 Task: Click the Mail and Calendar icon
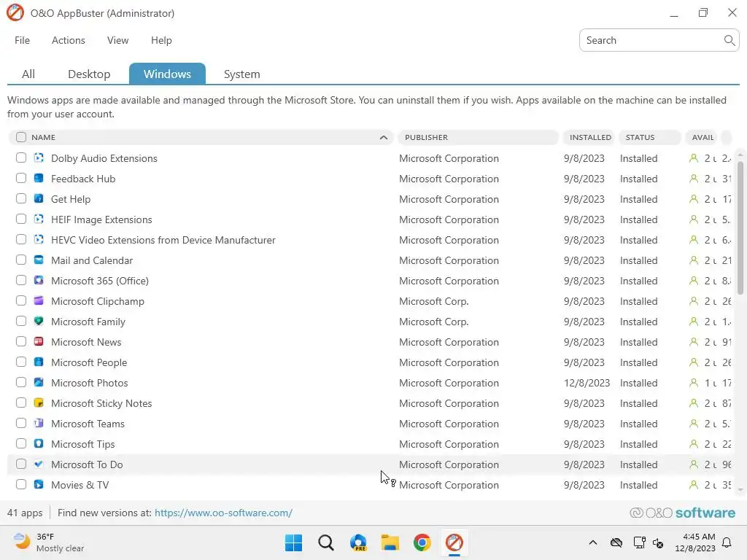(x=39, y=260)
